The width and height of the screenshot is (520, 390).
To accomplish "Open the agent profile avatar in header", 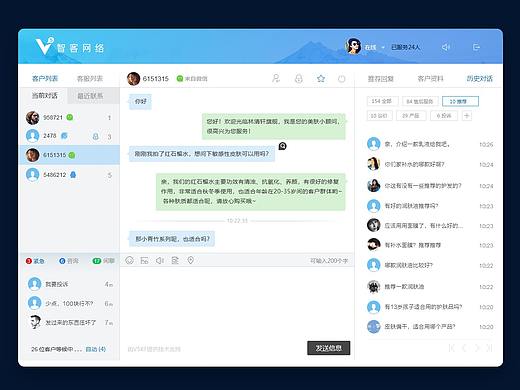I will tap(353, 46).
